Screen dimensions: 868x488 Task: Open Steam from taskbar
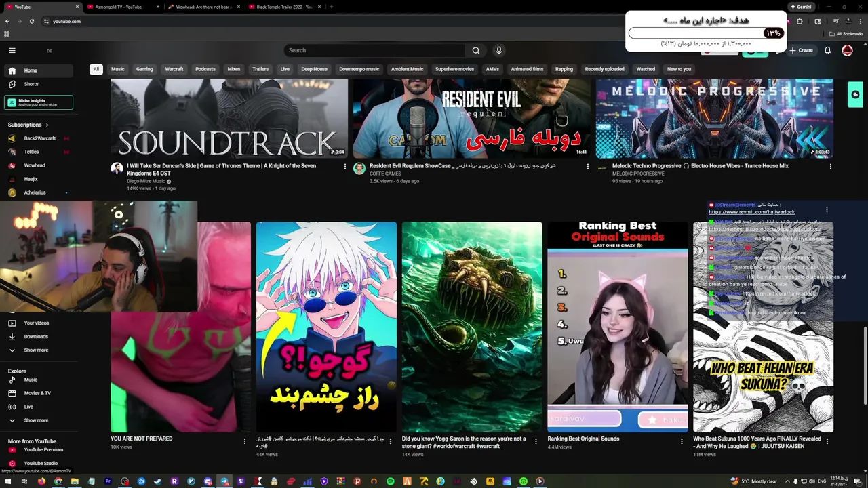pos(158,481)
